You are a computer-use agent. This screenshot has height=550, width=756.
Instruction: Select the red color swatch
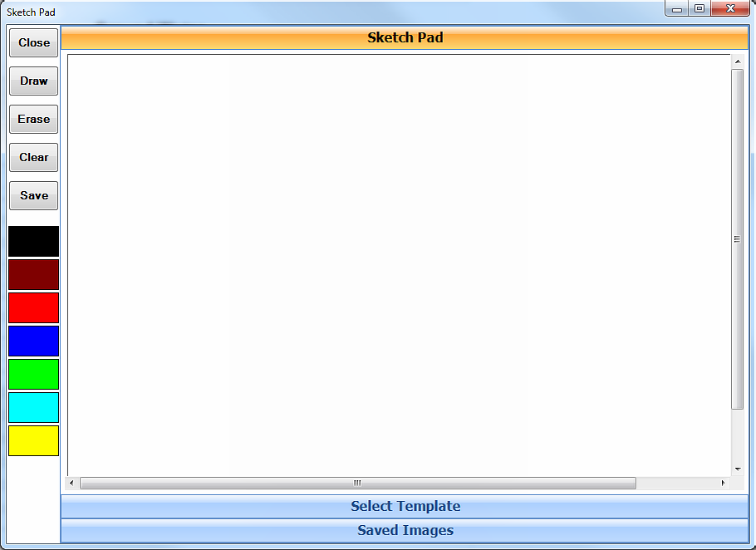[34, 307]
